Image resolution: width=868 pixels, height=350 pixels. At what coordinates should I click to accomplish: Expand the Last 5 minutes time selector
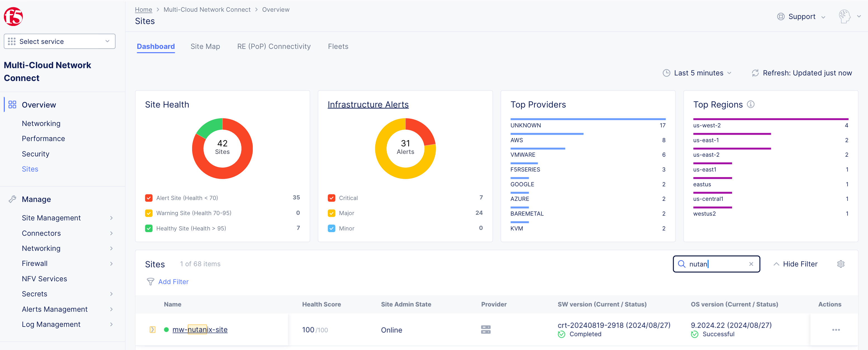[697, 73]
